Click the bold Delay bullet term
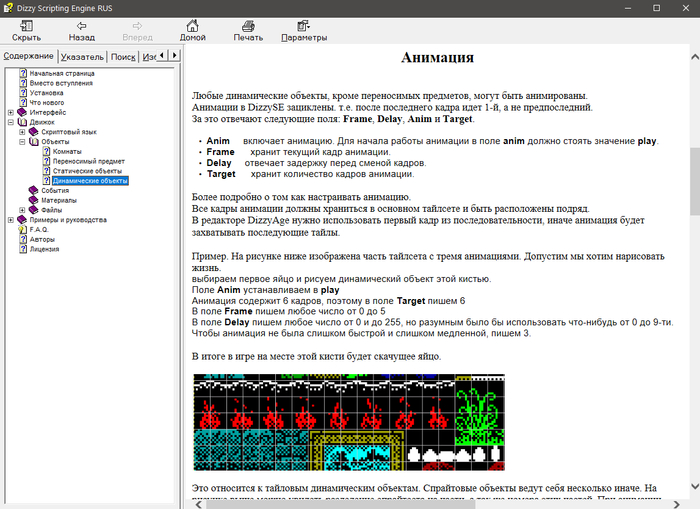Screen dimensions: 700x509 pyautogui.click(x=219, y=163)
